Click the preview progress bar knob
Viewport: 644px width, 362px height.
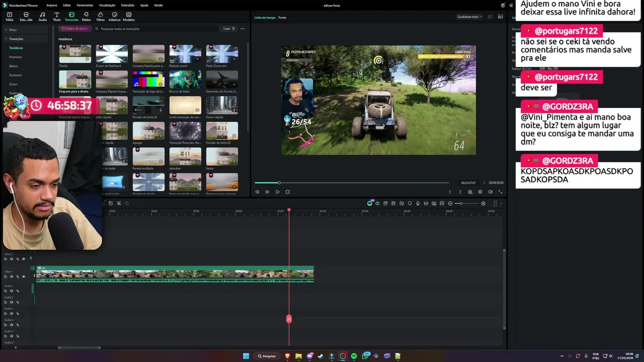tap(279, 183)
